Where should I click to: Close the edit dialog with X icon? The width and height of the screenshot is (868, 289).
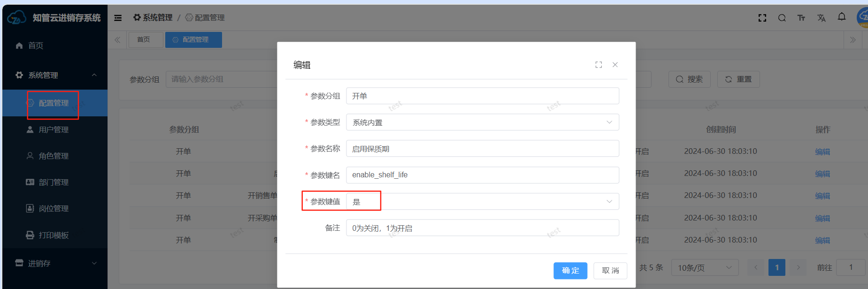[615, 65]
